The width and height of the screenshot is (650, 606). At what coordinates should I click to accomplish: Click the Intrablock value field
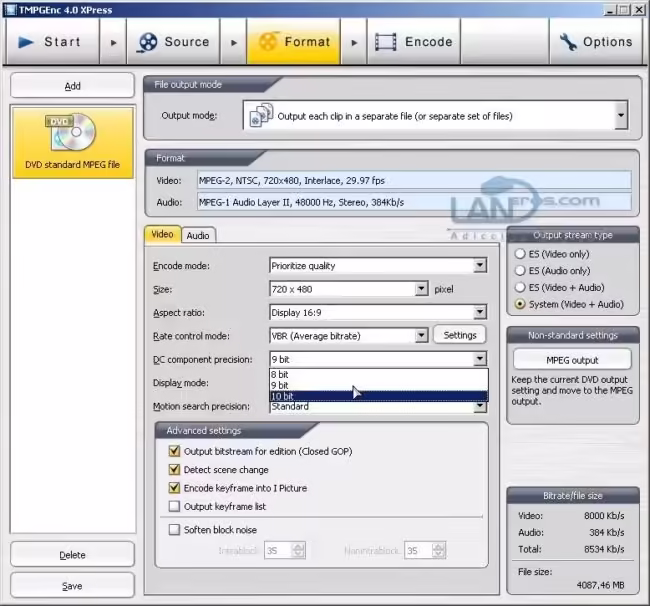tap(278, 550)
